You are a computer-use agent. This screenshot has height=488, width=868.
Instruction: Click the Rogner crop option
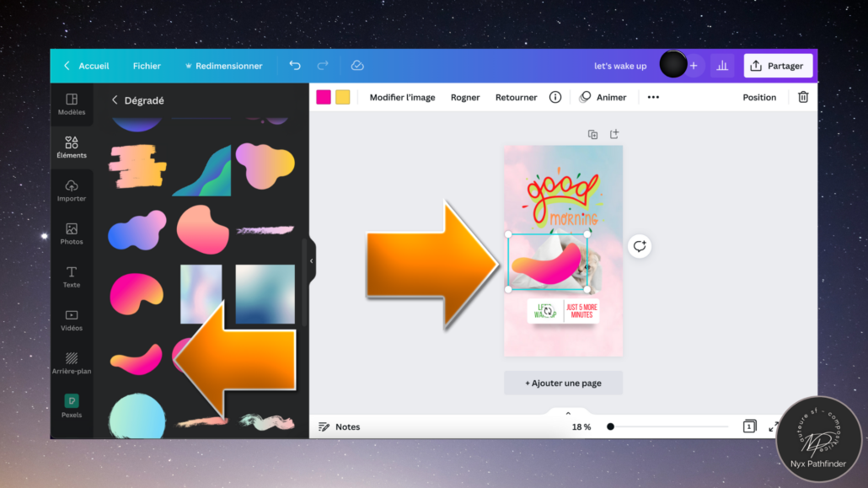pos(465,97)
